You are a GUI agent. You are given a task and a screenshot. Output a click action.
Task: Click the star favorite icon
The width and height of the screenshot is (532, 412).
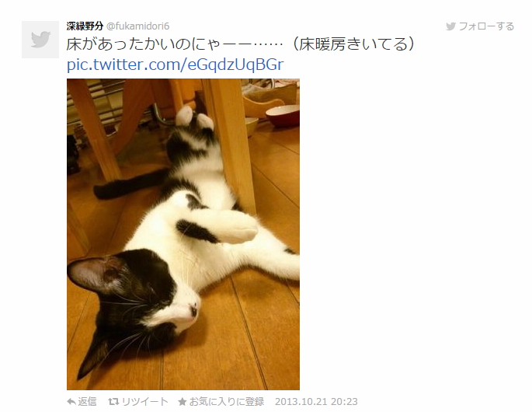tap(183, 402)
